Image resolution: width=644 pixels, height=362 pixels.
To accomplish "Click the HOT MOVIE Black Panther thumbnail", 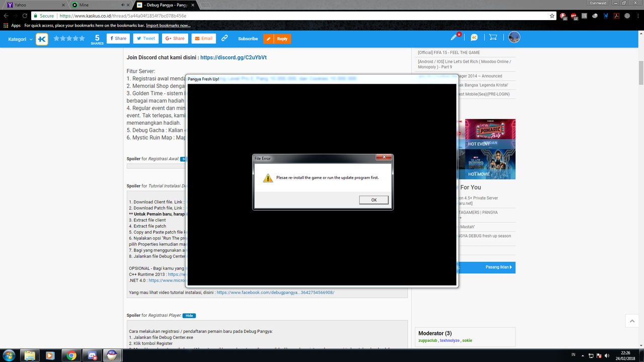I will 491,164.
